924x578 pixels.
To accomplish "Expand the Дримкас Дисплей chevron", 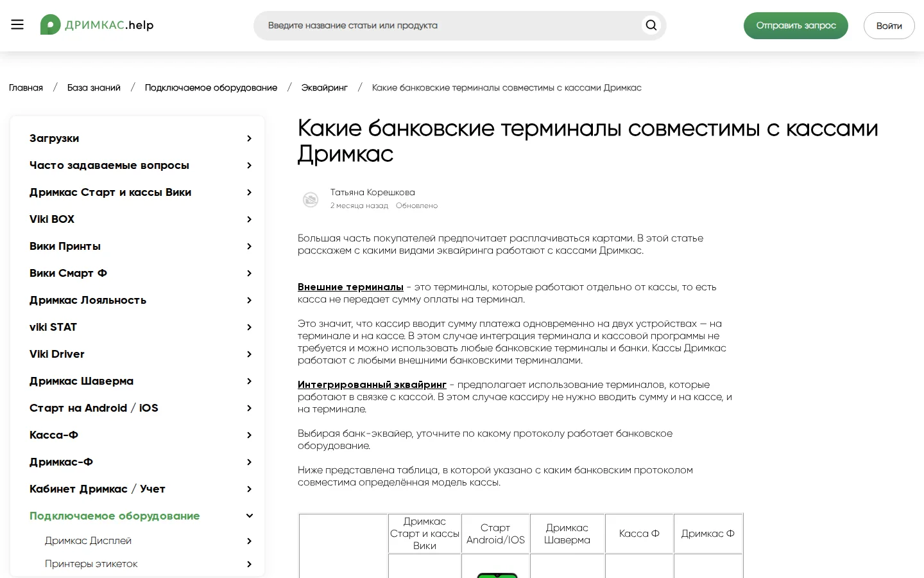I will pos(249,541).
